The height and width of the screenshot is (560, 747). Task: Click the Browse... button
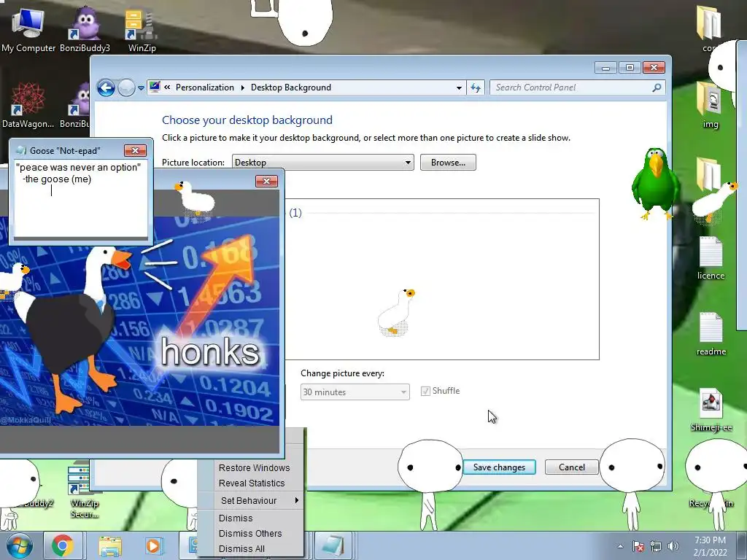[448, 163]
